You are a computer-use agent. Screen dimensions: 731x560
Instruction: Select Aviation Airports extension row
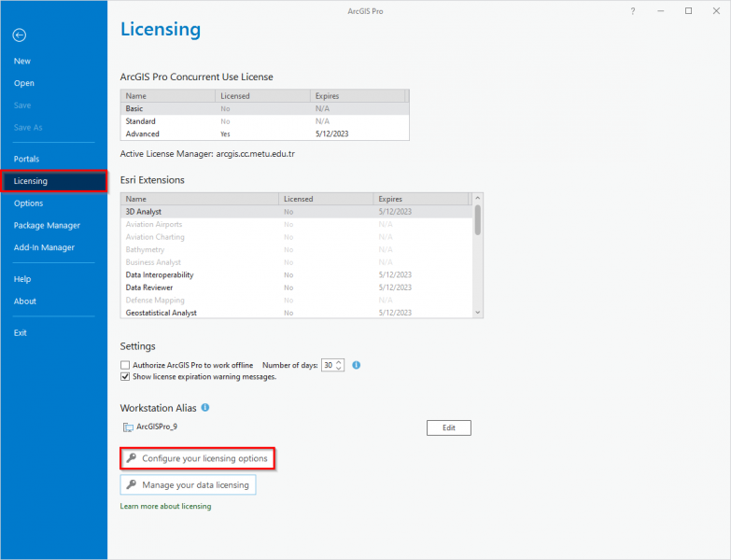[x=297, y=224]
